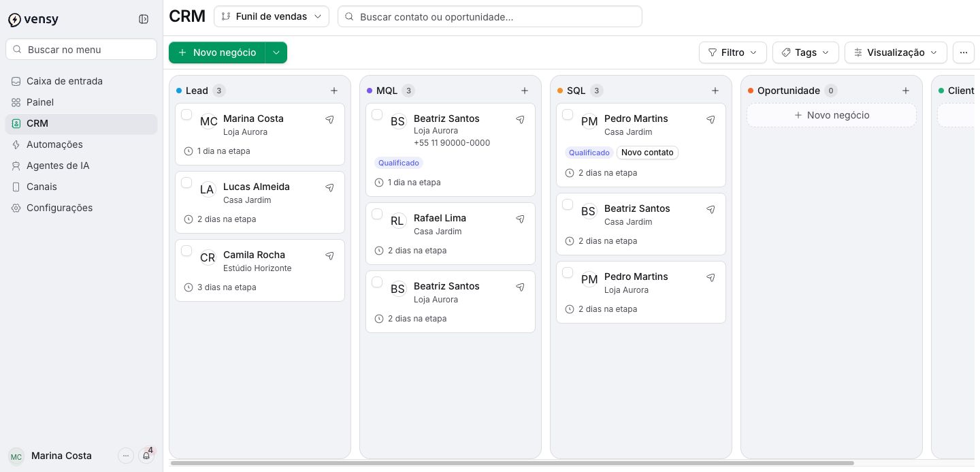Image resolution: width=980 pixels, height=472 pixels.
Task: Click the green Novo negócio button
Action: (x=217, y=52)
